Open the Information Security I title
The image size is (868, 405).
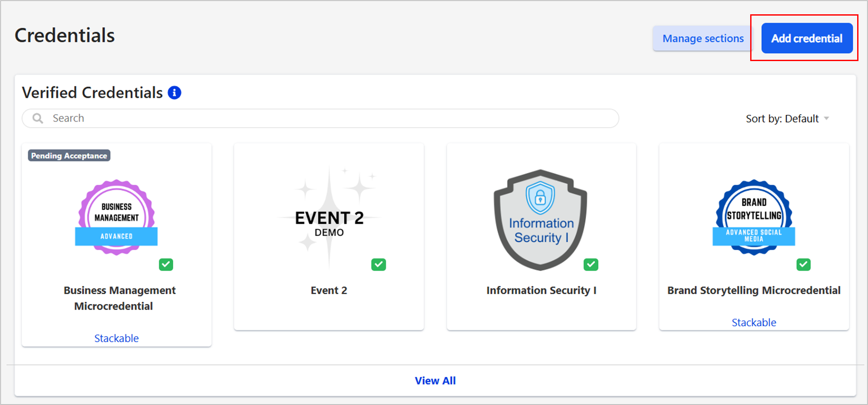pos(541,290)
